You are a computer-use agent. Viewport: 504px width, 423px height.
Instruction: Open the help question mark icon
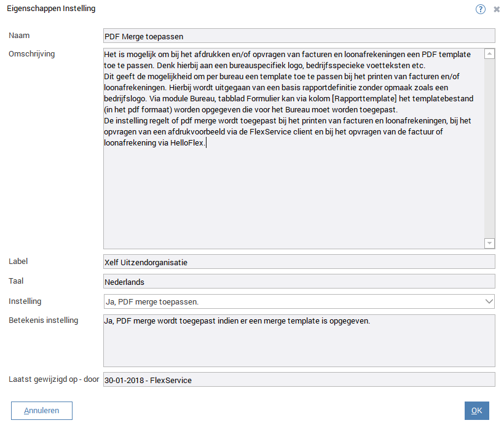[481, 9]
